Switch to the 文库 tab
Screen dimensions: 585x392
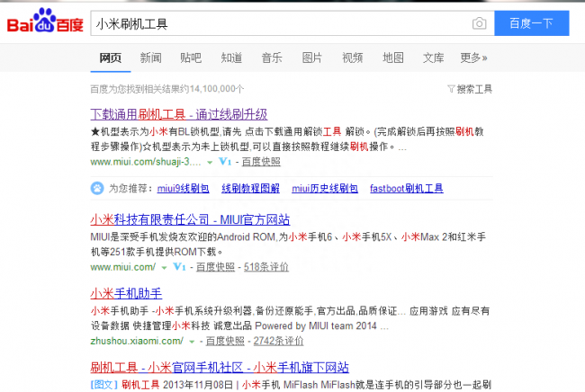click(433, 58)
